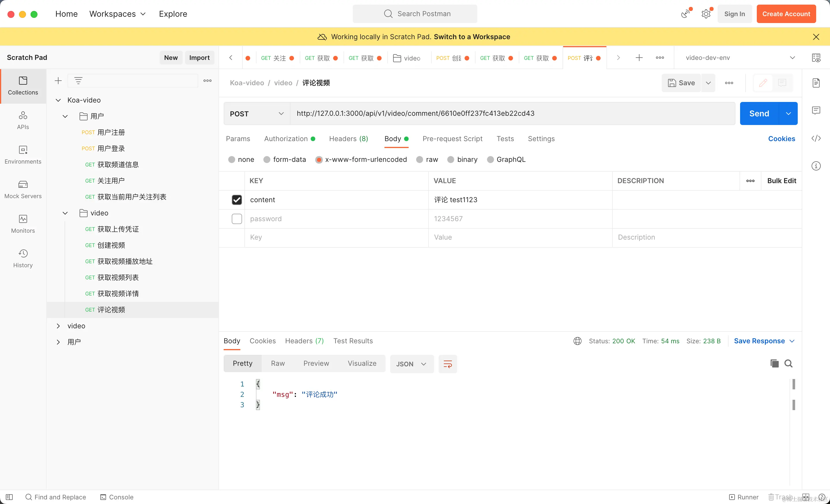
Task: Open the Environments sidebar panel
Action: [x=23, y=155]
